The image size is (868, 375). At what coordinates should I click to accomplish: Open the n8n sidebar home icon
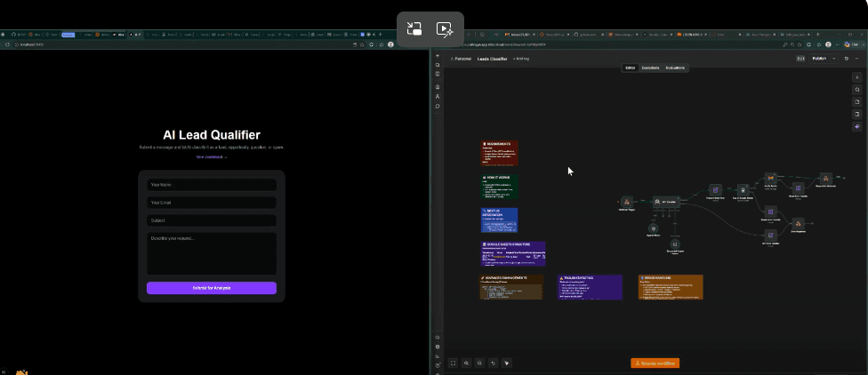coord(438,87)
